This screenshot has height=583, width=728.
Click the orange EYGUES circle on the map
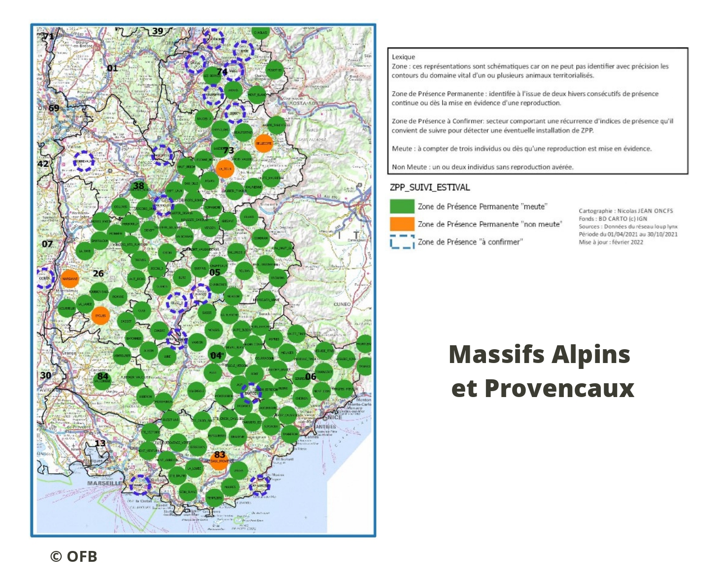pyautogui.click(x=100, y=316)
